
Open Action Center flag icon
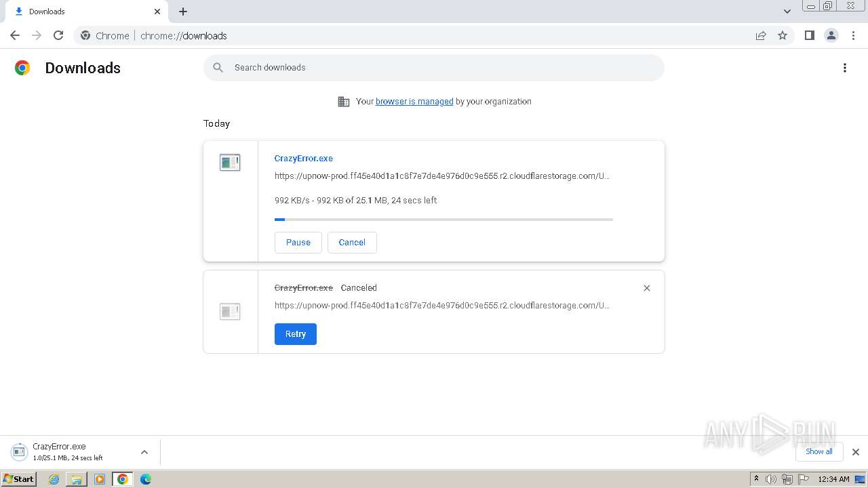click(x=804, y=479)
